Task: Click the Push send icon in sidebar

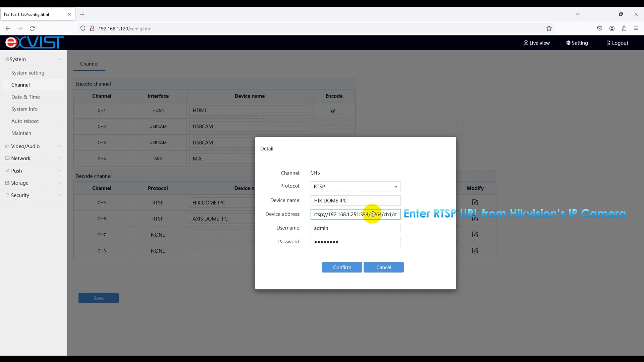Action: pyautogui.click(x=7, y=171)
